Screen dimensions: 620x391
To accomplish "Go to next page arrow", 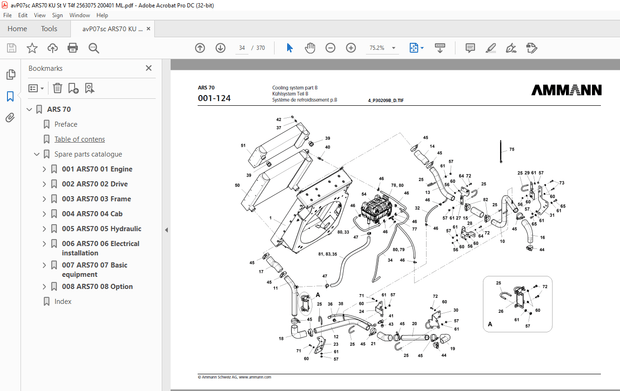I will click(x=221, y=48).
